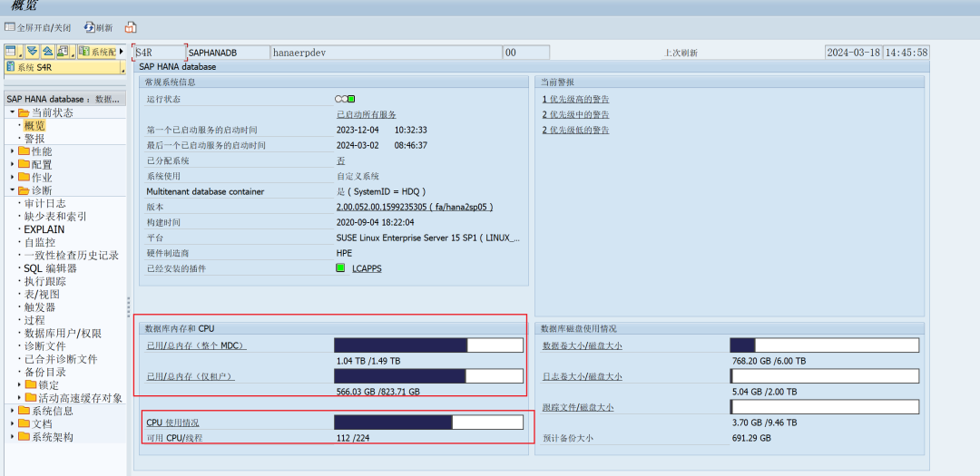Open the 系统配置 toolbar button
The image size is (980, 476).
tap(97, 51)
